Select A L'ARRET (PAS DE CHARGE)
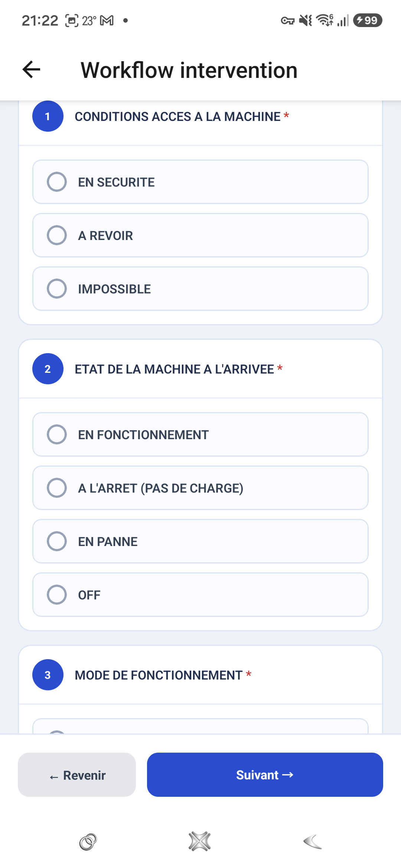This screenshot has height=868, width=401. pos(200,488)
